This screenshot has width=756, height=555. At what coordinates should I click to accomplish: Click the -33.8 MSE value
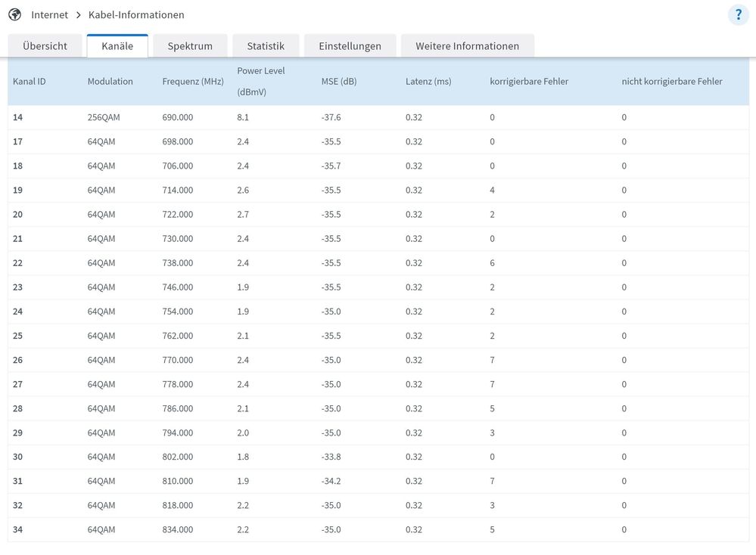(331, 457)
